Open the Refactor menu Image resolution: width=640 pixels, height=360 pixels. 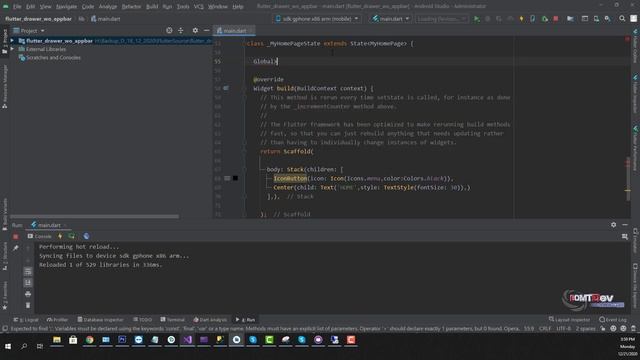(131, 7)
